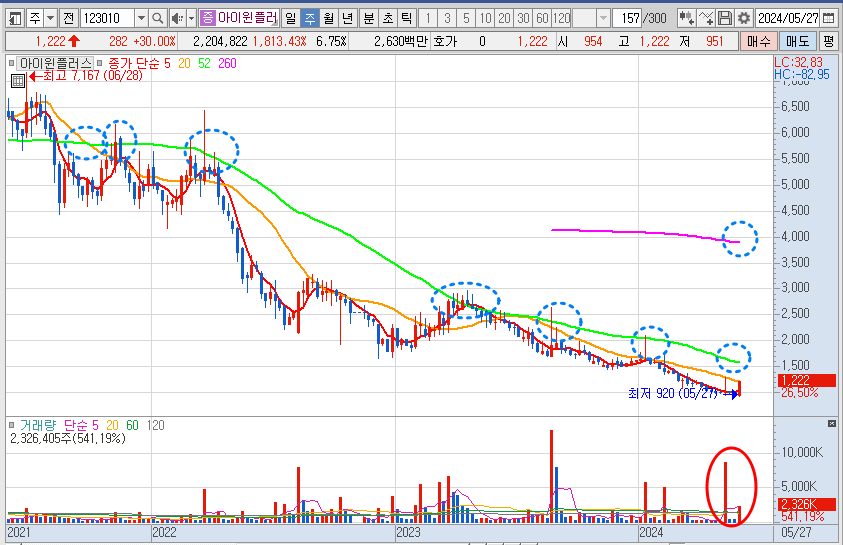Click the LC:32.83 indicator text
The image size is (843, 545).
[798, 62]
